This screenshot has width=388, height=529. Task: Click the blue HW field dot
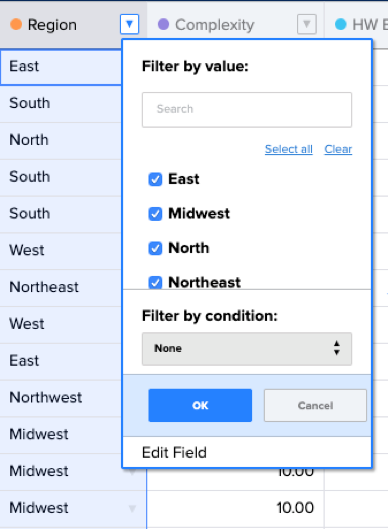pos(340,24)
